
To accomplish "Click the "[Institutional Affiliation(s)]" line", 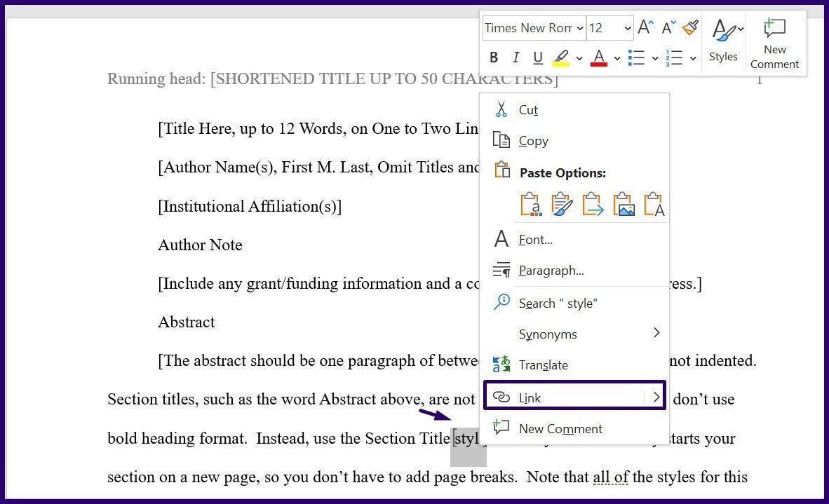I will pos(250,206).
